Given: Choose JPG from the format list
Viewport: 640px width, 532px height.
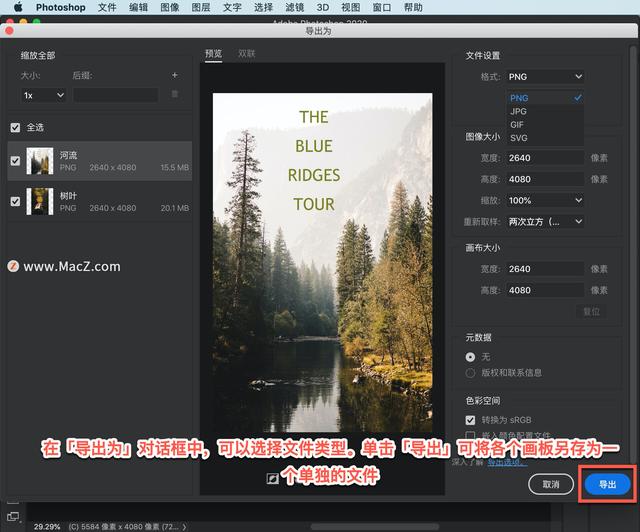Looking at the screenshot, I should coord(518,112).
